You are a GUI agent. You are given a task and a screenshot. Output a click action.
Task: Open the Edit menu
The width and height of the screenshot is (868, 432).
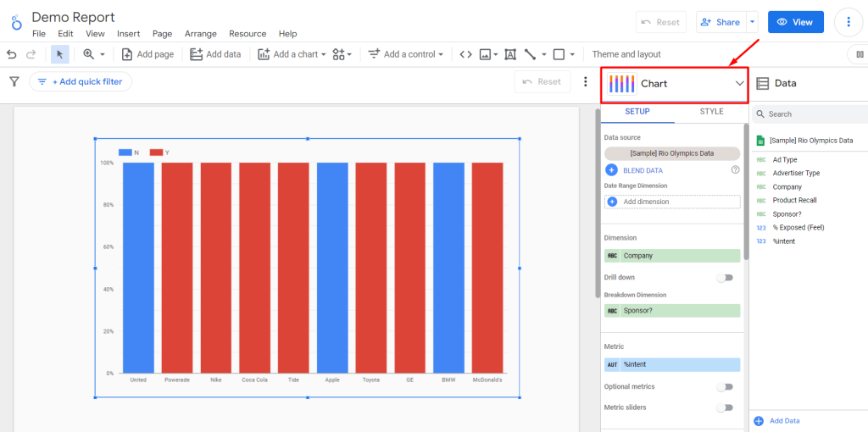65,34
